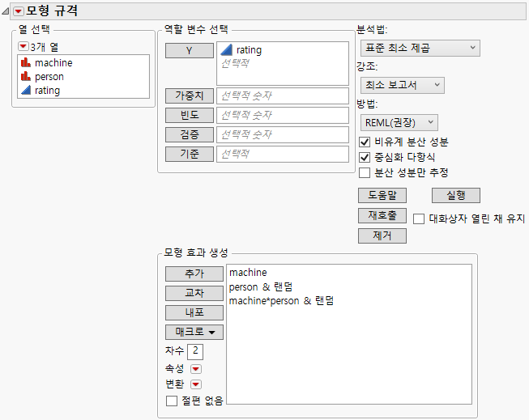Open the red triangle menu next to 3개 열
This screenshot has height=420, width=529.
(x=23, y=47)
